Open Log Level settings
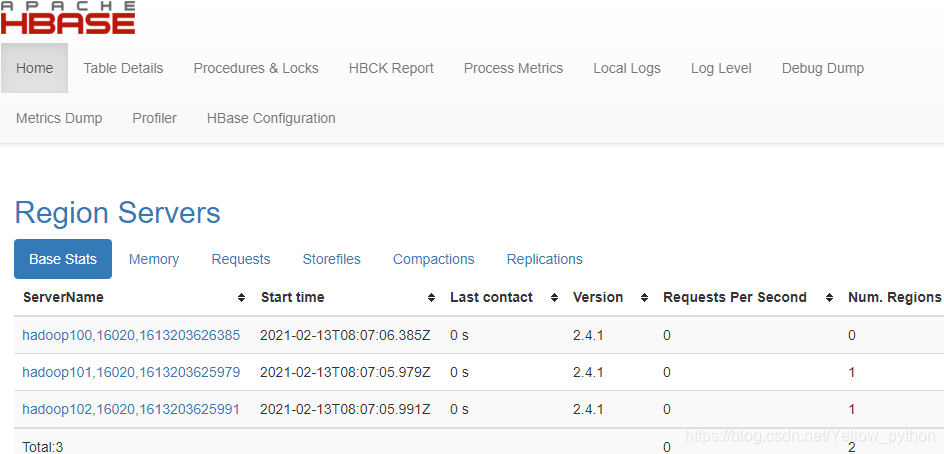Viewport: 944px width, 454px height. (x=721, y=68)
